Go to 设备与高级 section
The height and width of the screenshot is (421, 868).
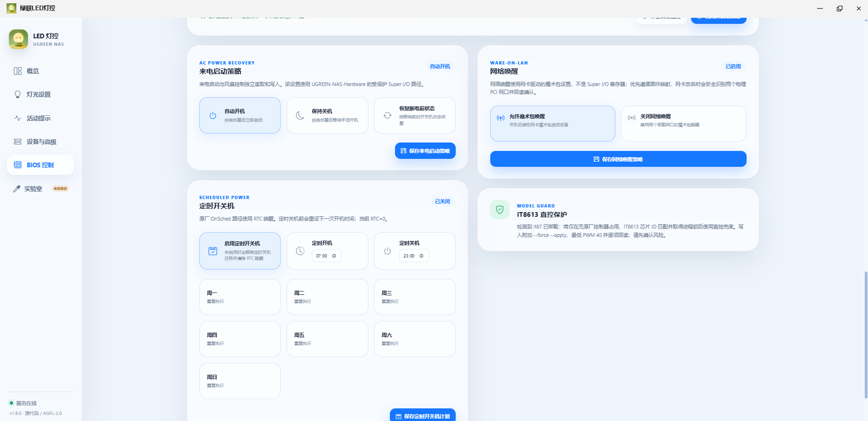(x=40, y=142)
